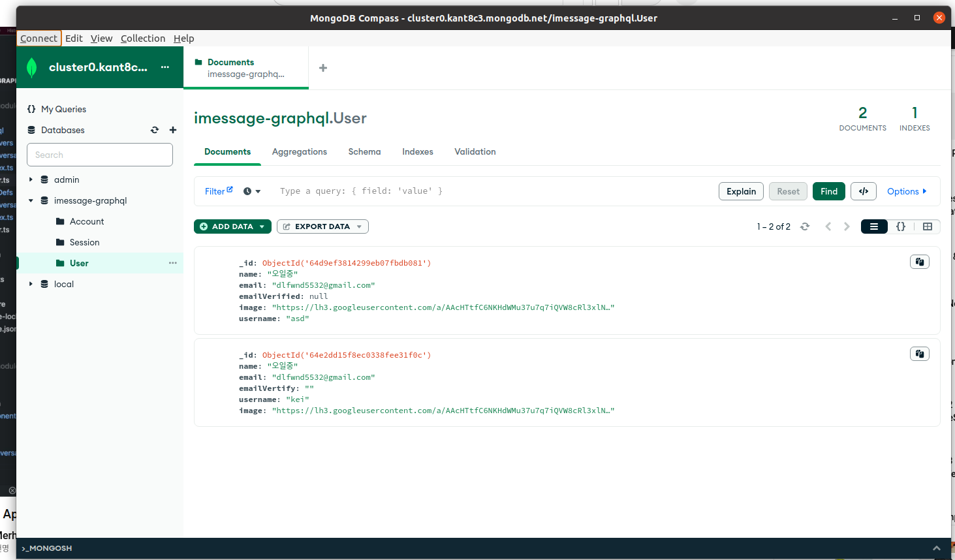Select the Documents imessage-graphql workspace tab
Screen dimensions: 955x560
point(246,68)
